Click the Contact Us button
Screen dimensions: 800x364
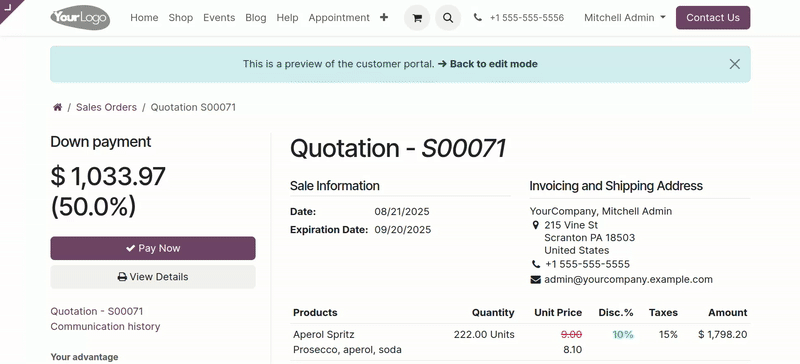click(713, 17)
